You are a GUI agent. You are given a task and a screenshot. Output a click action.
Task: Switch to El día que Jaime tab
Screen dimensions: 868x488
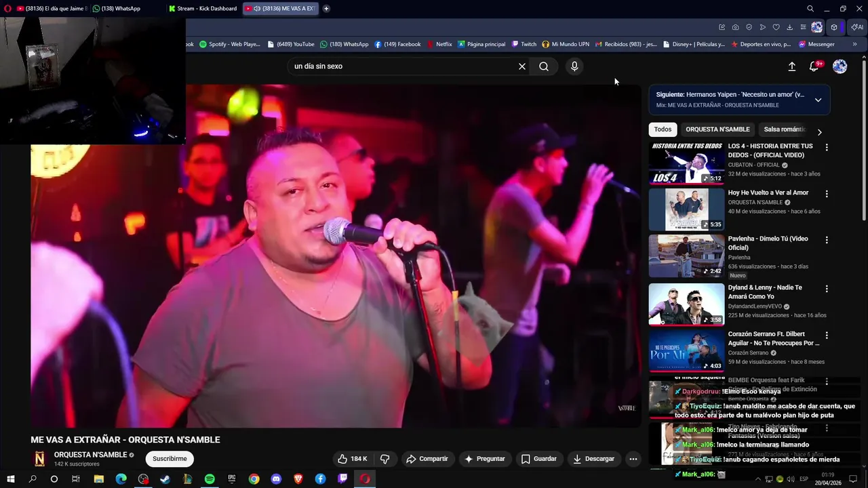tap(51, 9)
